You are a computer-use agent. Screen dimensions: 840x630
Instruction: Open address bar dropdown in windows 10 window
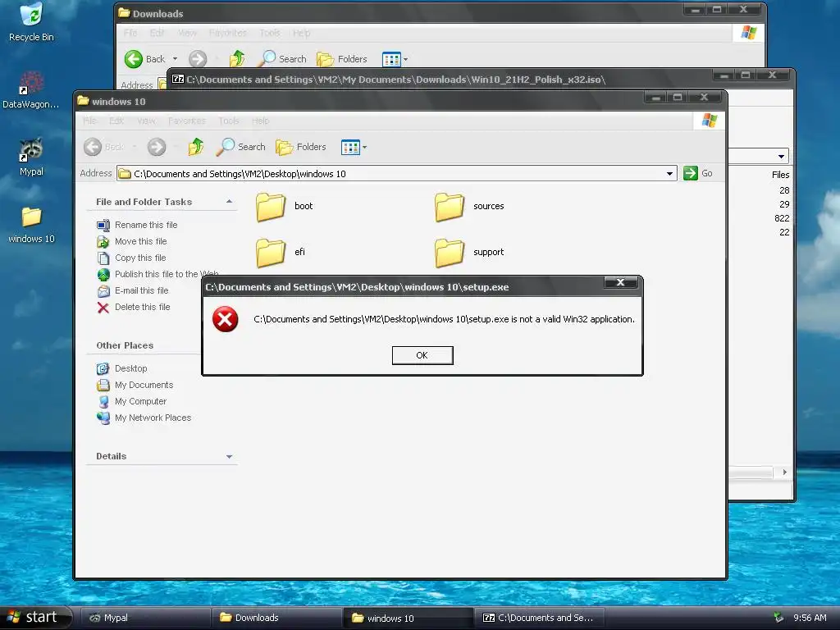pos(669,174)
